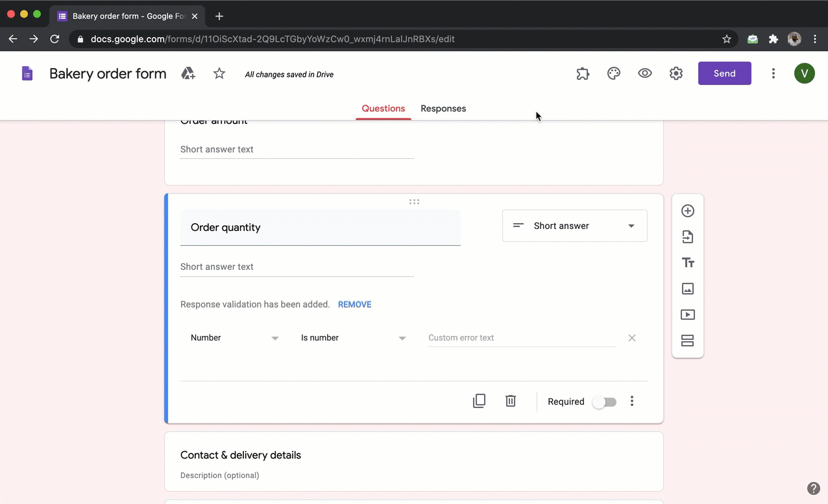828x504 pixels.
Task: Import questions using the sidebar icon
Action: [687, 237]
